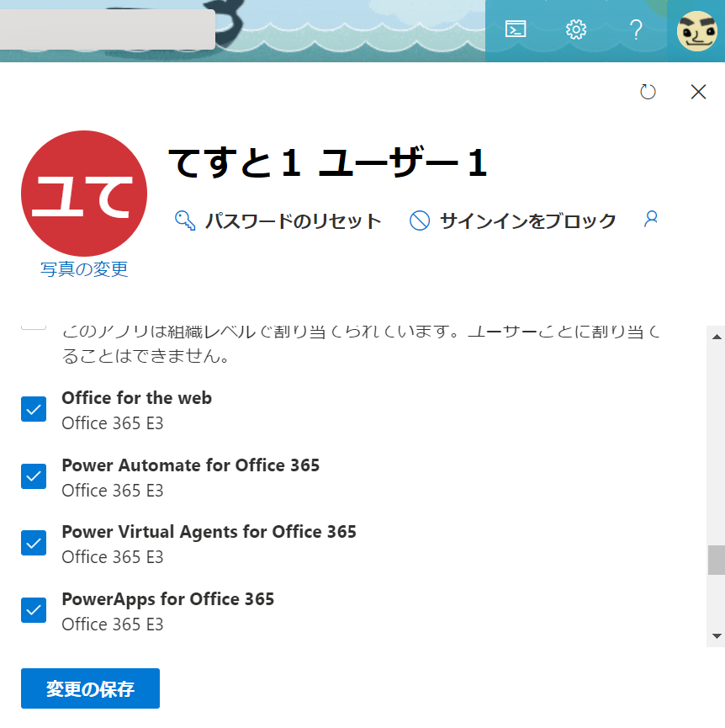Uncheck Power Automate for Office 365 checkbox

coord(34,476)
